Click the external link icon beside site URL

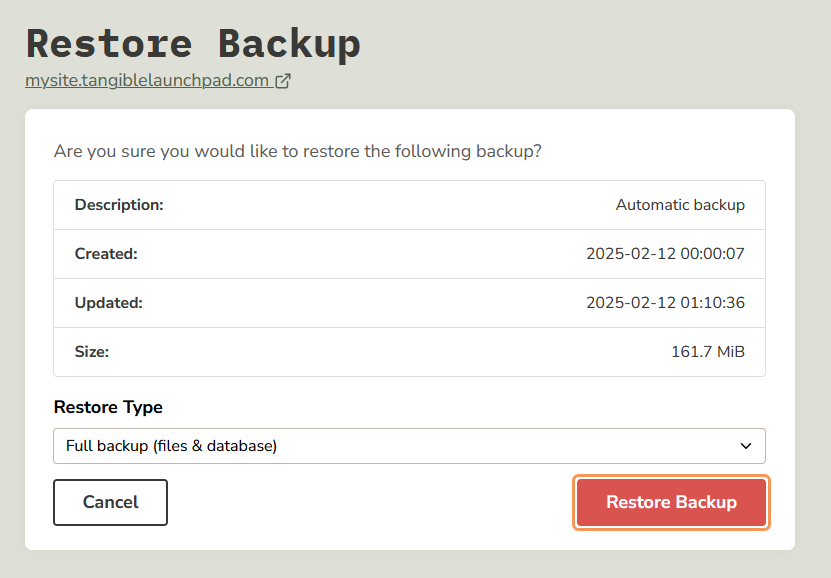pyautogui.click(x=283, y=81)
